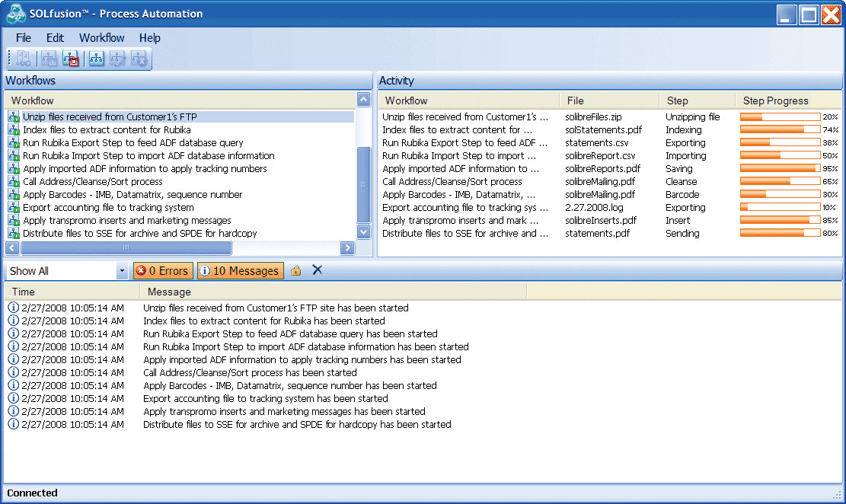846x504 pixels.
Task: Click workflow icon beside Run Rubika Import Step
Action: (14, 155)
